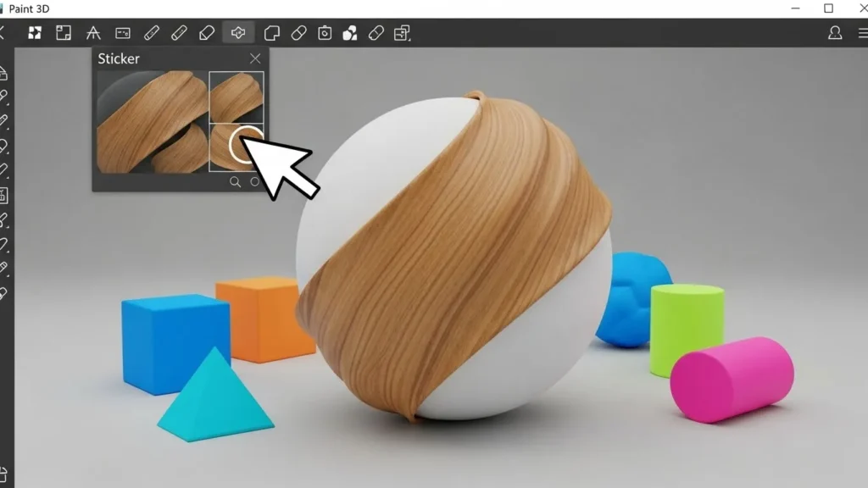Viewport: 868px width, 488px height.
Task: Select the Text tool in the toolbar
Action: (93, 33)
